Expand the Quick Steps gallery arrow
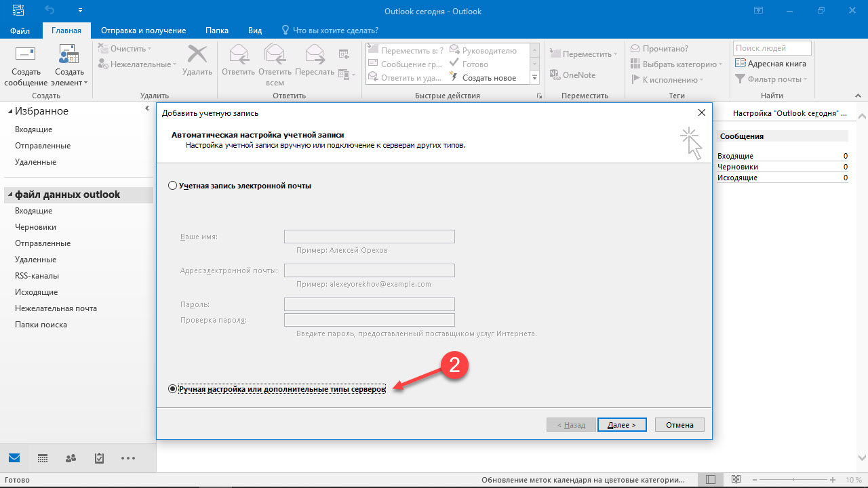 click(534, 78)
